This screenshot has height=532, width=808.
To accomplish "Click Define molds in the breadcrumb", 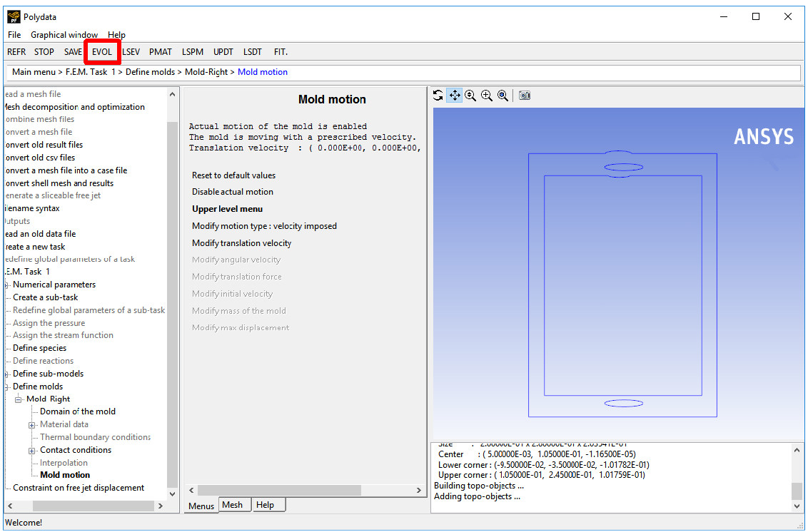I will point(150,72).
